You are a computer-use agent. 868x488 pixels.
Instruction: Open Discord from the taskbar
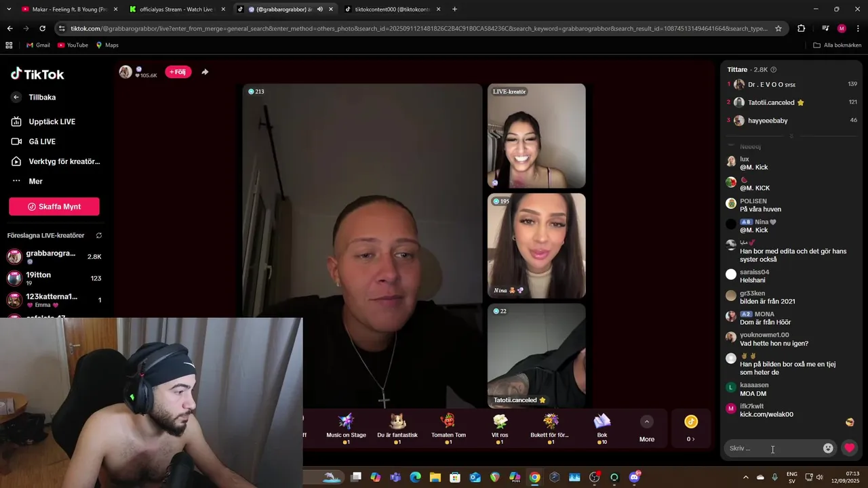coord(635,477)
